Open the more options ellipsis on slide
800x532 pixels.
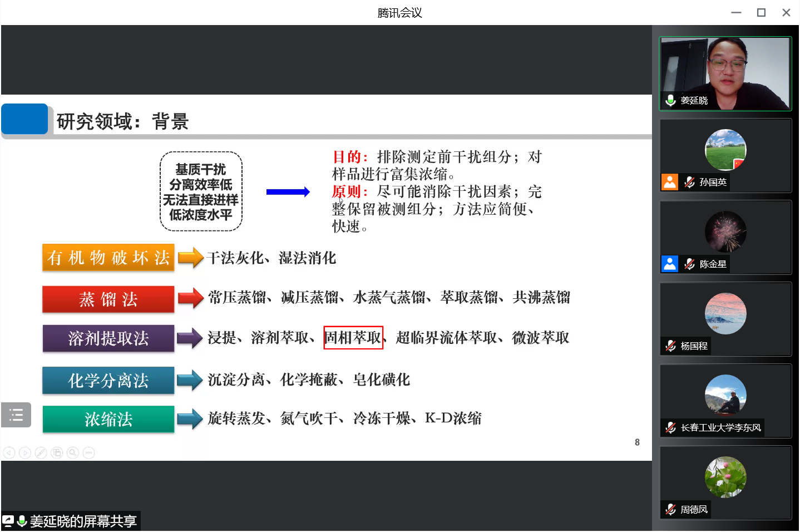point(89,453)
